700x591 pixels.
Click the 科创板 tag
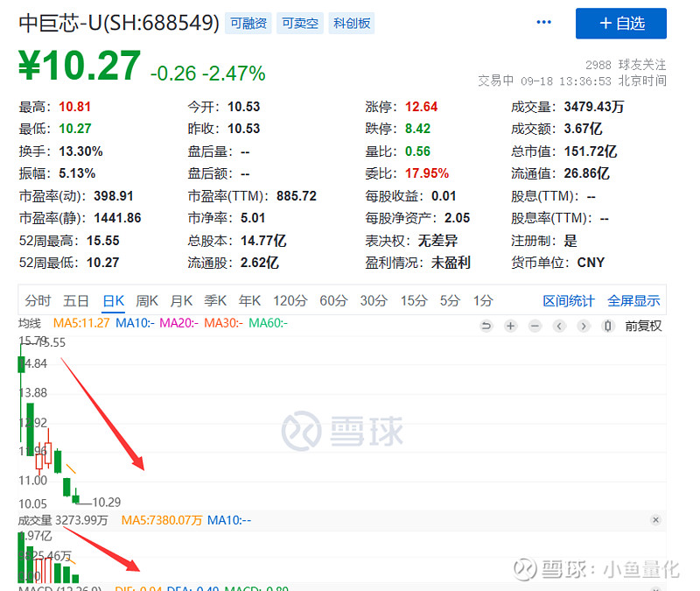(x=352, y=24)
